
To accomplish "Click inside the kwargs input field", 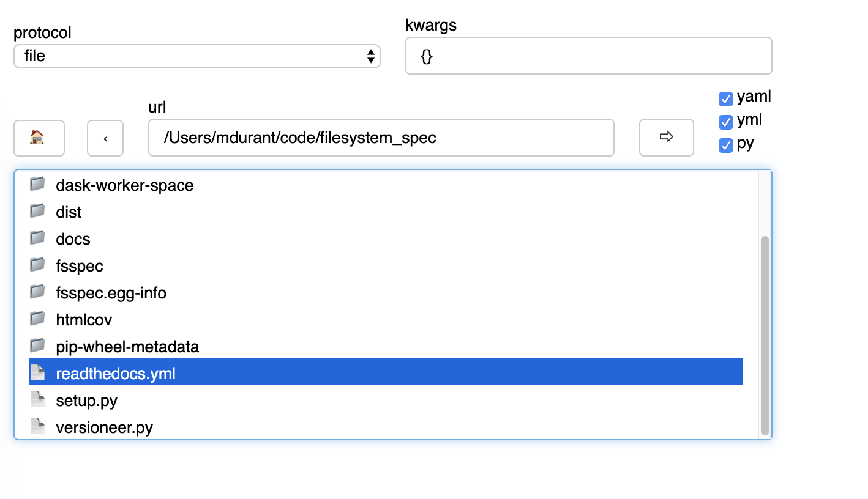I will coord(588,56).
